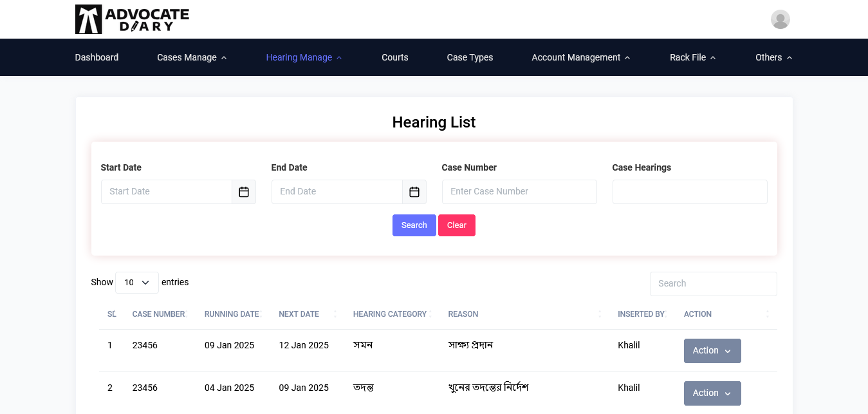Screen dimensions: 868x414
Task: Focus the Enter Case Number field
Action: coord(519,192)
